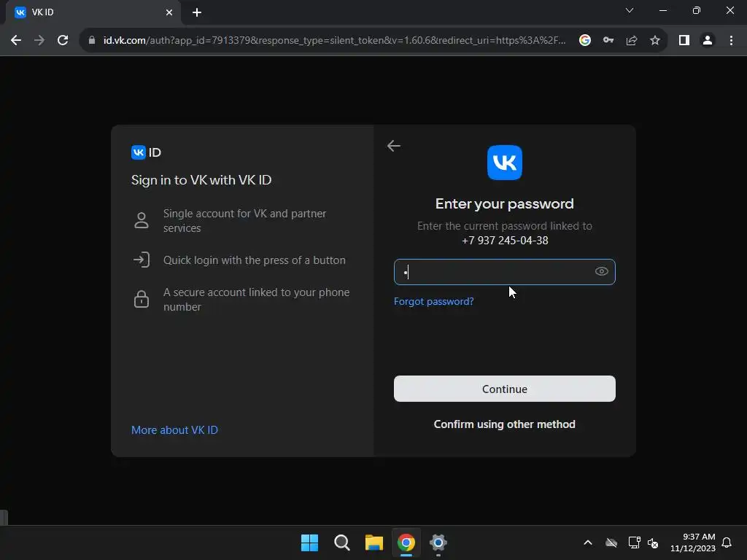The height and width of the screenshot is (560, 747).
Task: Toggle password visibility with the eye icon
Action: click(601, 271)
